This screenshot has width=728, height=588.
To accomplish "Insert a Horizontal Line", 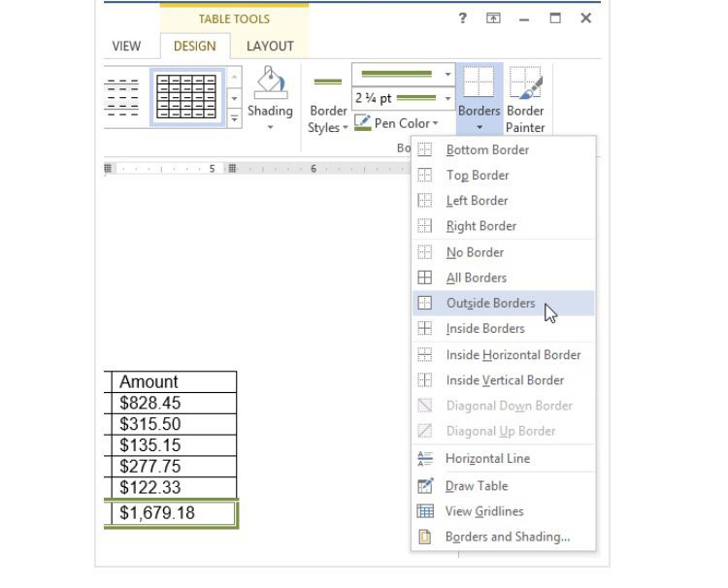I will [487, 459].
